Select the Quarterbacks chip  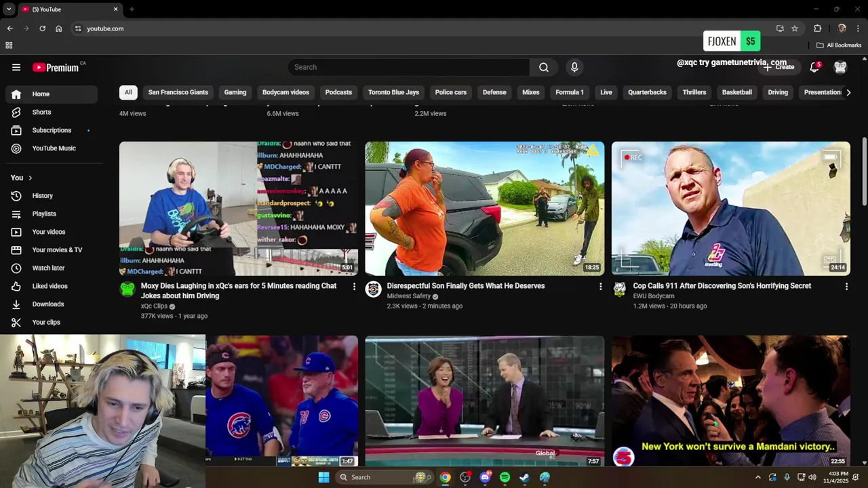coord(647,92)
